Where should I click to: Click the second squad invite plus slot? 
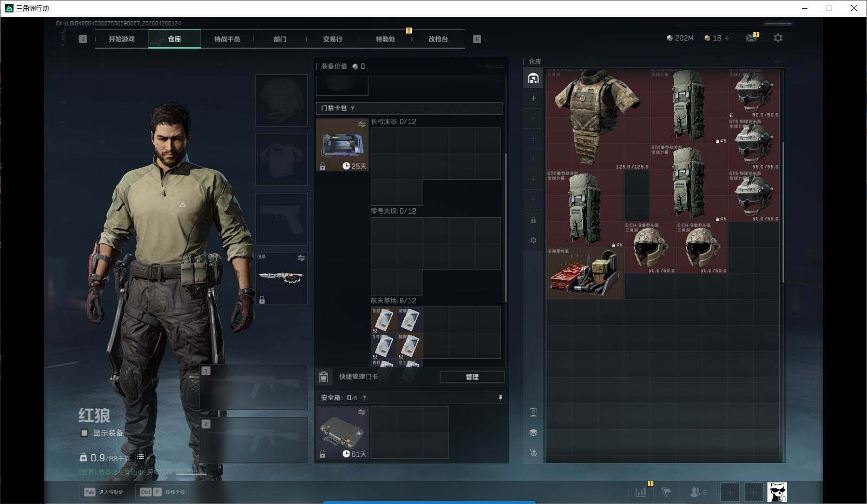[x=753, y=492]
